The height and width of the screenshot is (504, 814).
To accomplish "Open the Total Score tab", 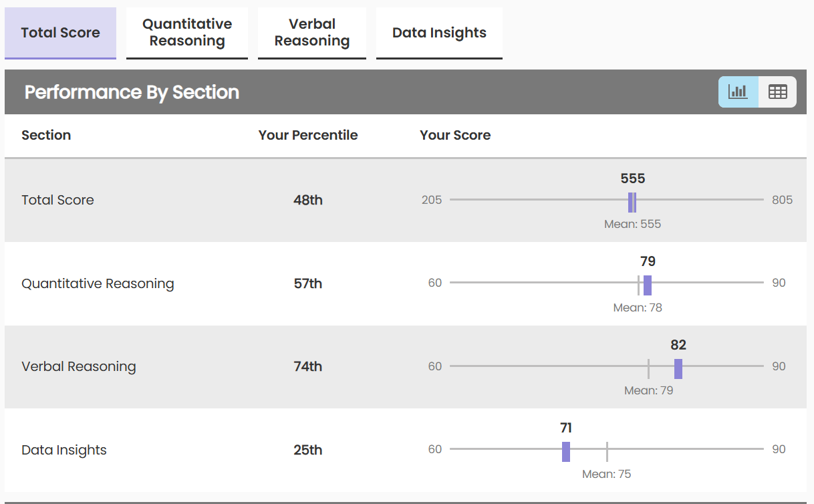I will click(x=60, y=33).
